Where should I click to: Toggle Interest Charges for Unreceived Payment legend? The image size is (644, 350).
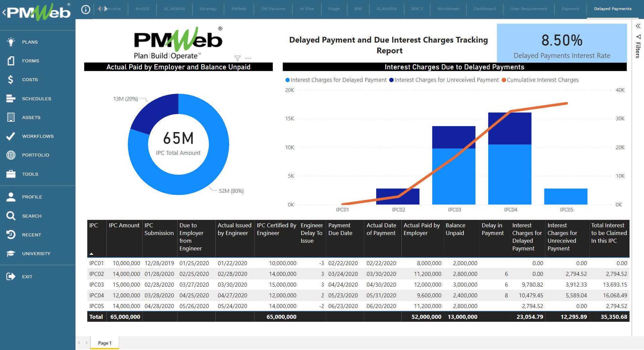[x=444, y=80]
